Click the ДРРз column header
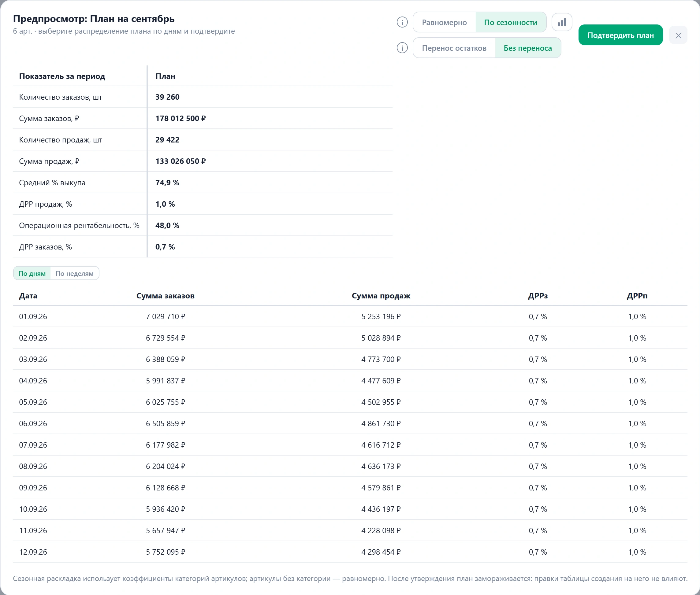The width and height of the screenshot is (700, 595). [x=538, y=296]
